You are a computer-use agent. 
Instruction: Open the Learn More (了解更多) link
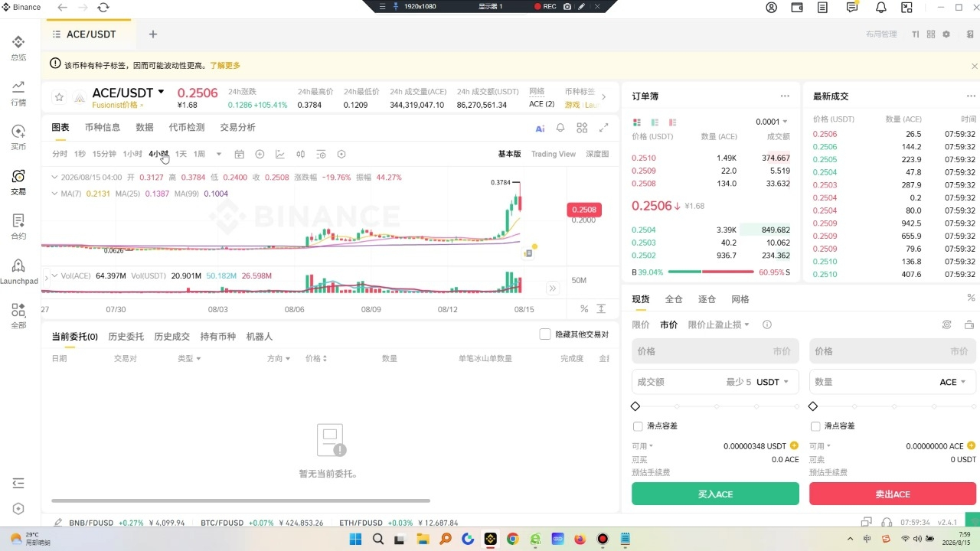225,66
